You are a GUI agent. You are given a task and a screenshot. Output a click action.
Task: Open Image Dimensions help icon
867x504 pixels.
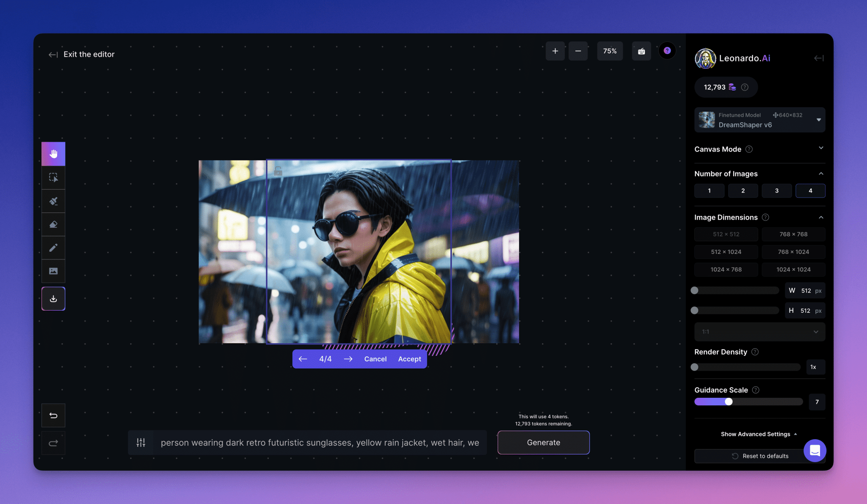click(765, 217)
